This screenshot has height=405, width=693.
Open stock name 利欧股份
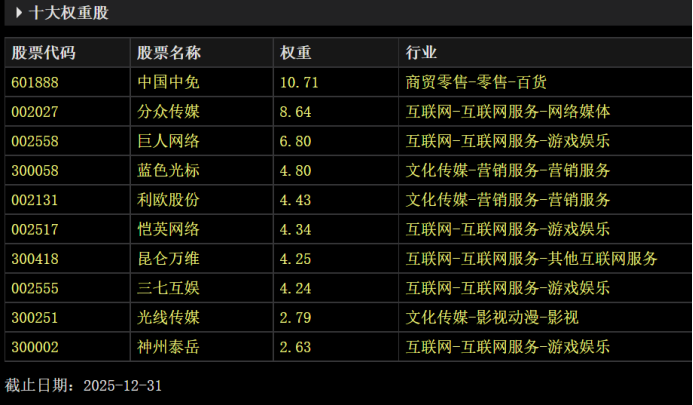click(x=168, y=200)
